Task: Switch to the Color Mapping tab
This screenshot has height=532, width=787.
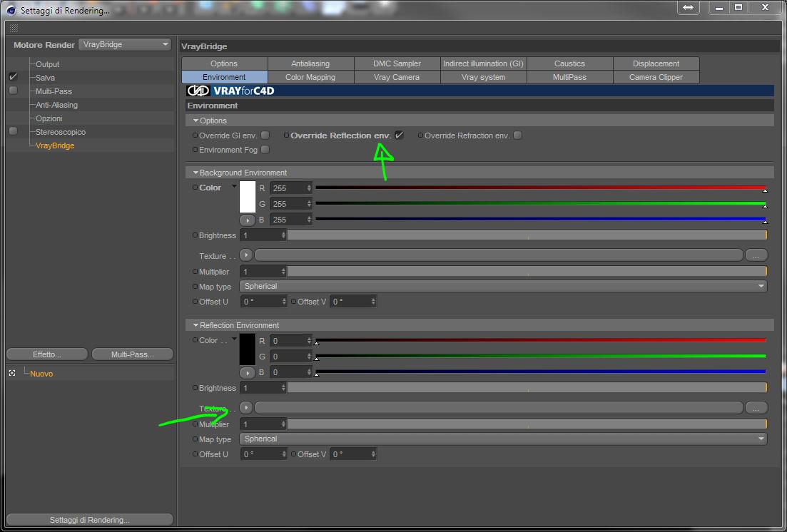Action: click(310, 77)
